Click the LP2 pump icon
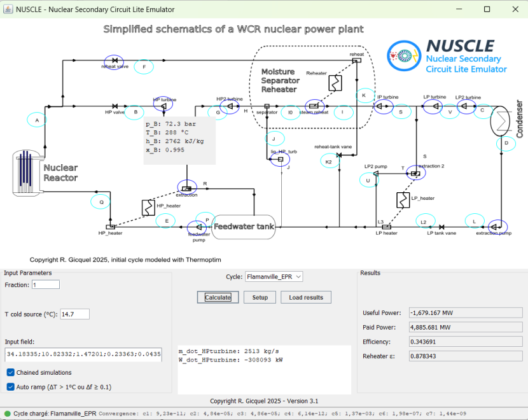 pos(376,172)
